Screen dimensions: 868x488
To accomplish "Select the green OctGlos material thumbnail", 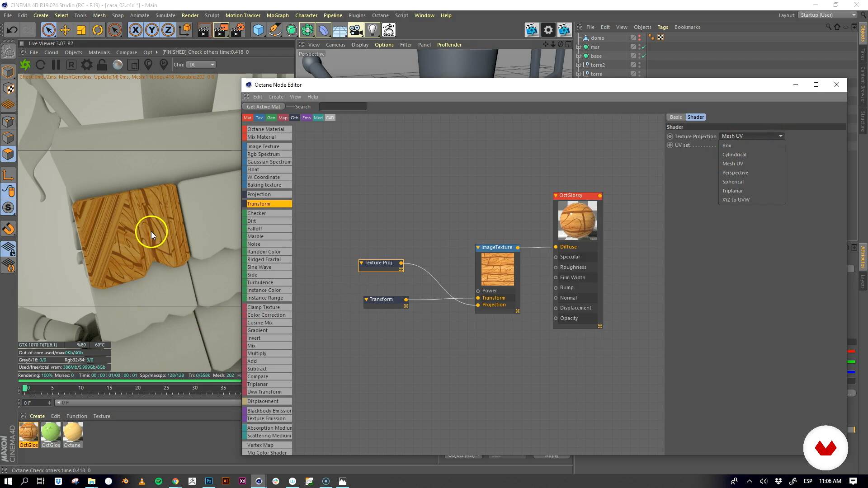I will [x=51, y=432].
